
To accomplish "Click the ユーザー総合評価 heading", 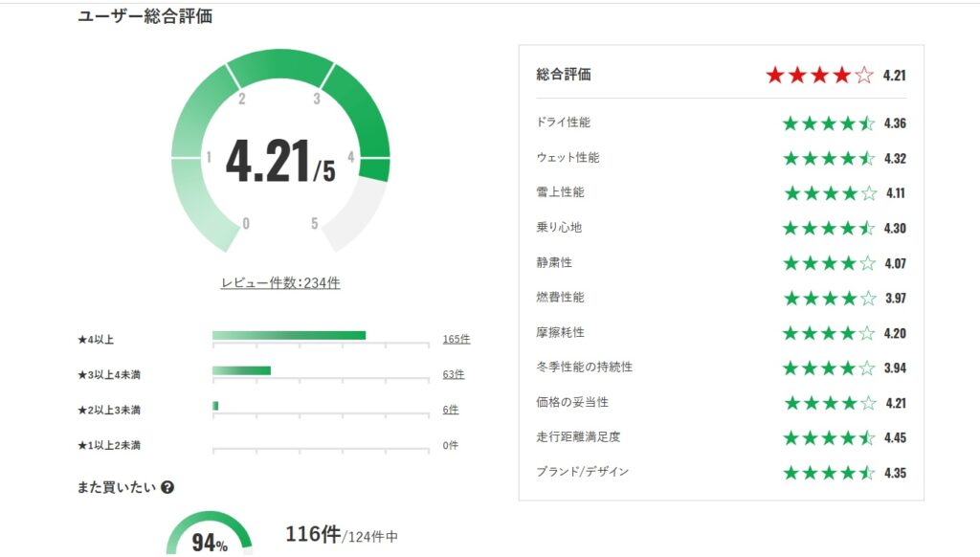I will [x=145, y=16].
